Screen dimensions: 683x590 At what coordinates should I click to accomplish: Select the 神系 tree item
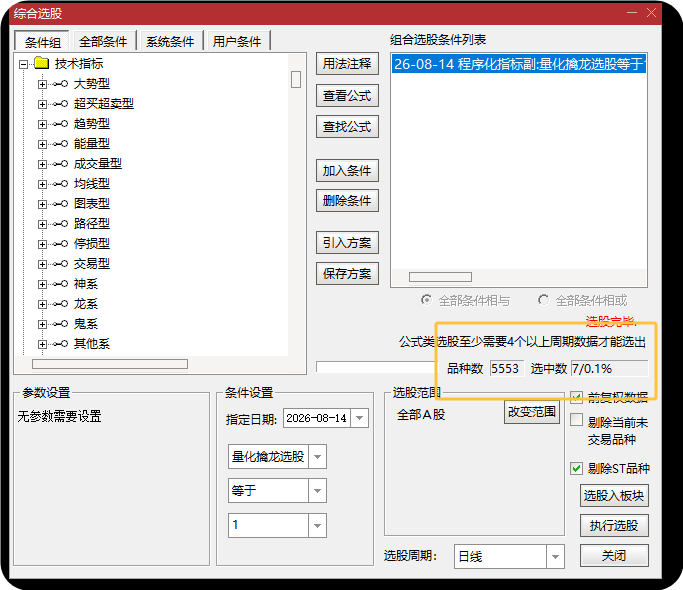click(86, 284)
